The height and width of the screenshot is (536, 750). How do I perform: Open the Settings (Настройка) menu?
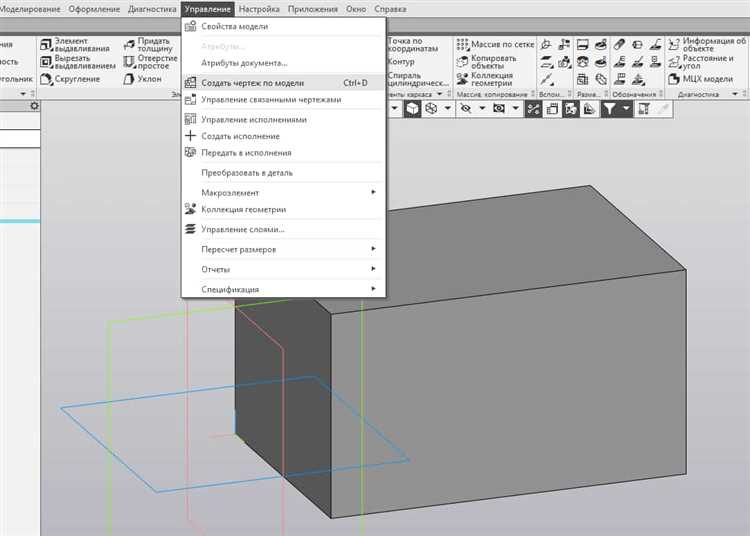point(259,9)
